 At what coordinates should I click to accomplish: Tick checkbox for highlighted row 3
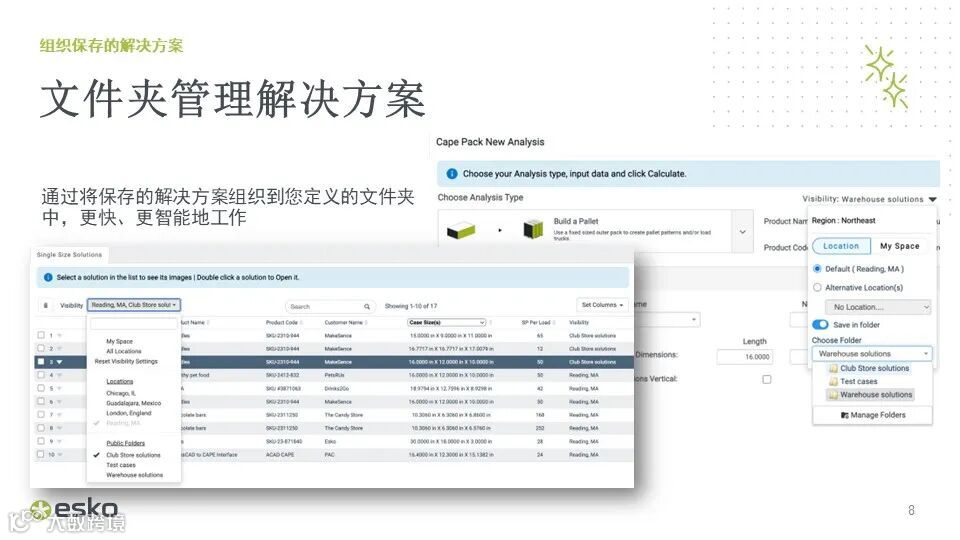[x=41, y=362]
